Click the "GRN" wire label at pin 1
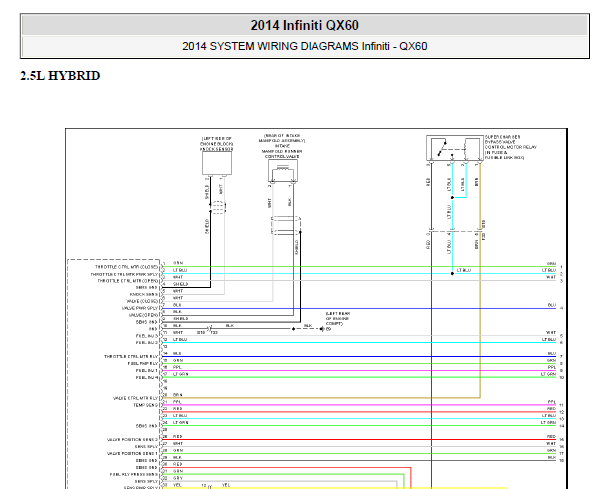This screenshot has height=489, width=601. (178, 263)
